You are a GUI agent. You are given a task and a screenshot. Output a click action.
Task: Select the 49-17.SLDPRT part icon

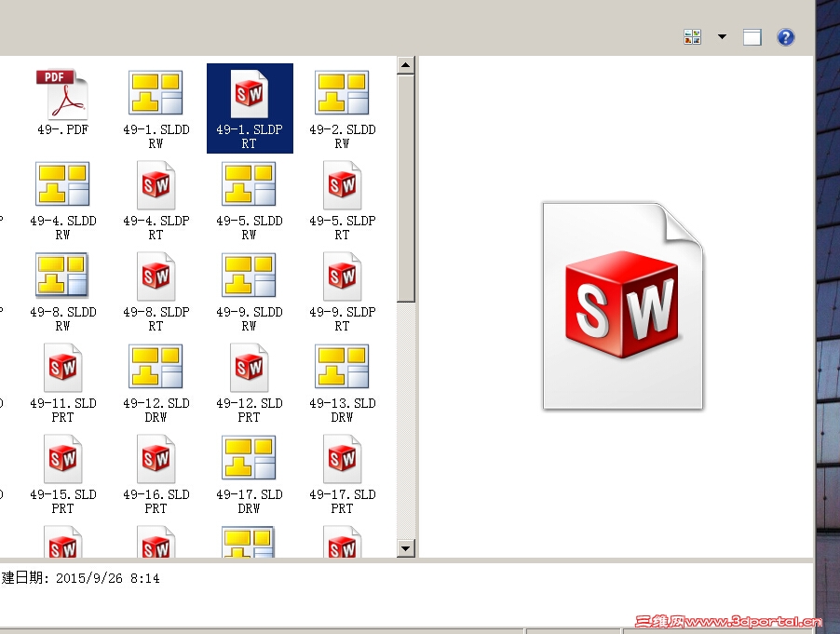pyautogui.click(x=343, y=459)
